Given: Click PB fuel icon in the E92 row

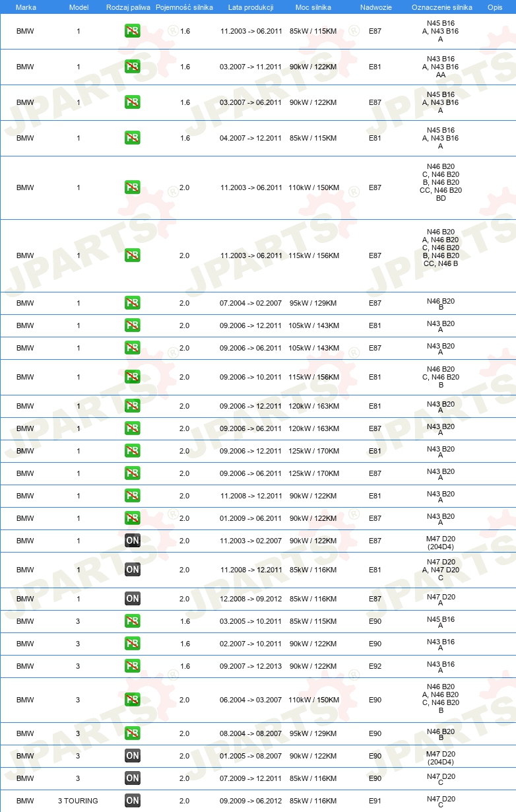Looking at the screenshot, I should click(x=133, y=666).
